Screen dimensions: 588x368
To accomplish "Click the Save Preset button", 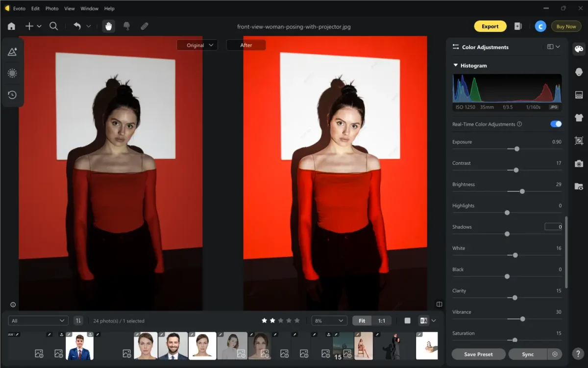I will pyautogui.click(x=478, y=354).
